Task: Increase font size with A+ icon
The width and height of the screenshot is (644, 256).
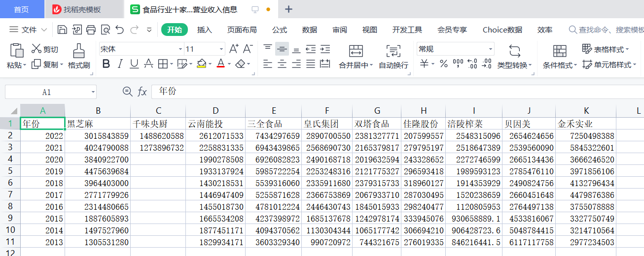Action: point(234,49)
